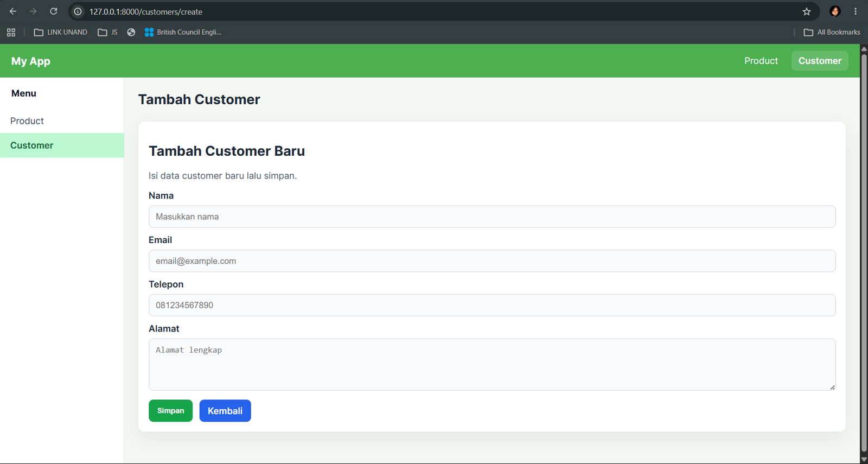This screenshot has height=464, width=868.
Task: Open the LINK UNAND bookmark folder
Action: [x=60, y=33]
